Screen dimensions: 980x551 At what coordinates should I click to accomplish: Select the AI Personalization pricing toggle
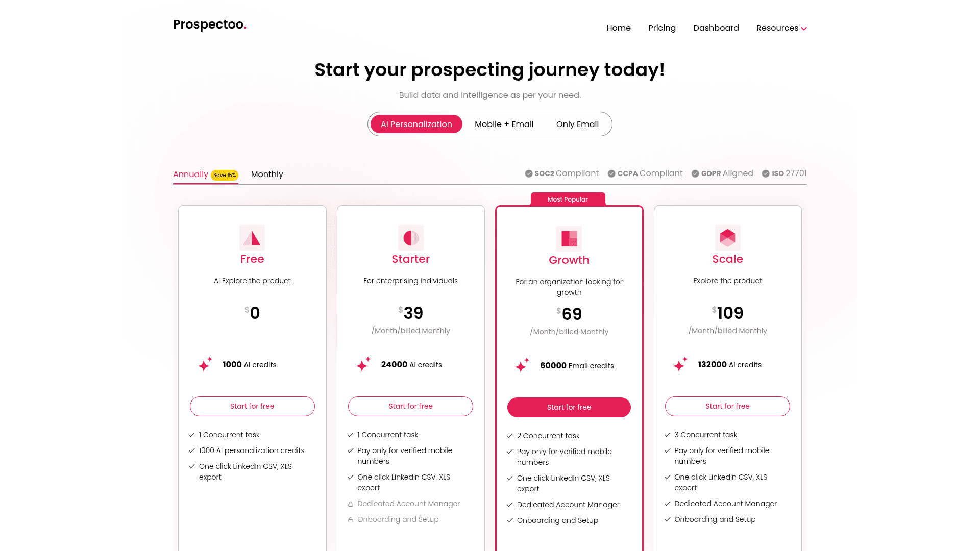point(416,124)
